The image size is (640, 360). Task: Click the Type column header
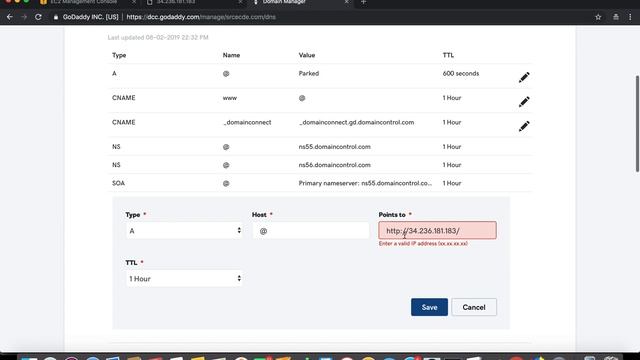tap(119, 55)
